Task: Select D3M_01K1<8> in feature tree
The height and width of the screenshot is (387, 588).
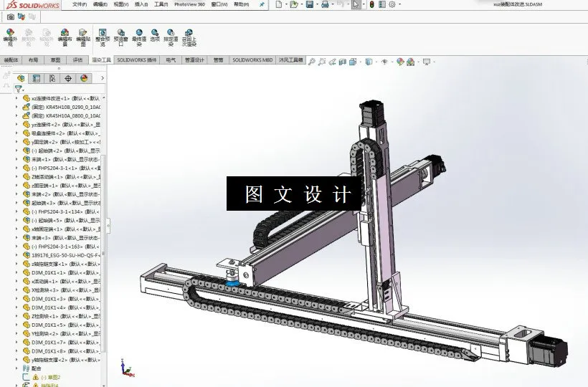Action: pyautogui.click(x=61, y=351)
